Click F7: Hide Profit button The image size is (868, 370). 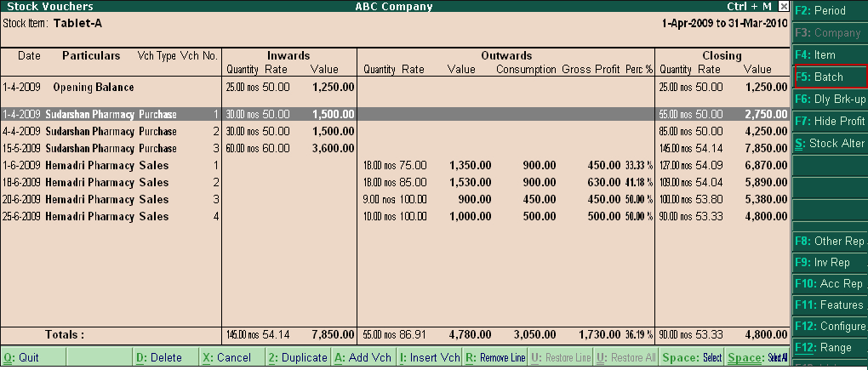pos(830,121)
